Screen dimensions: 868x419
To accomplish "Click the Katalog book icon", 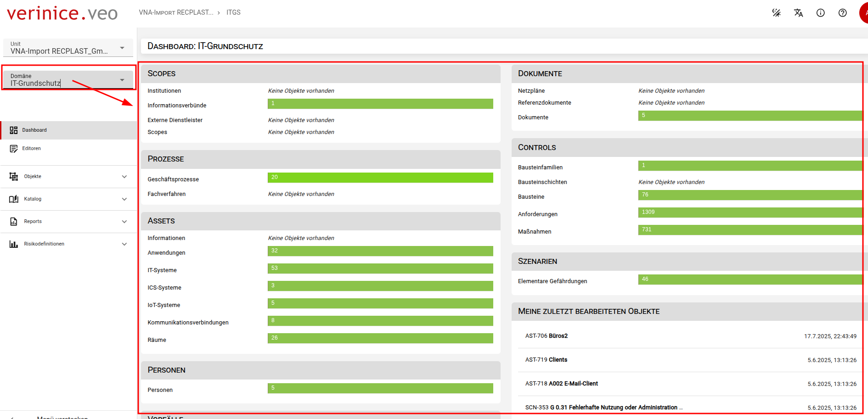I will point(14,199).
